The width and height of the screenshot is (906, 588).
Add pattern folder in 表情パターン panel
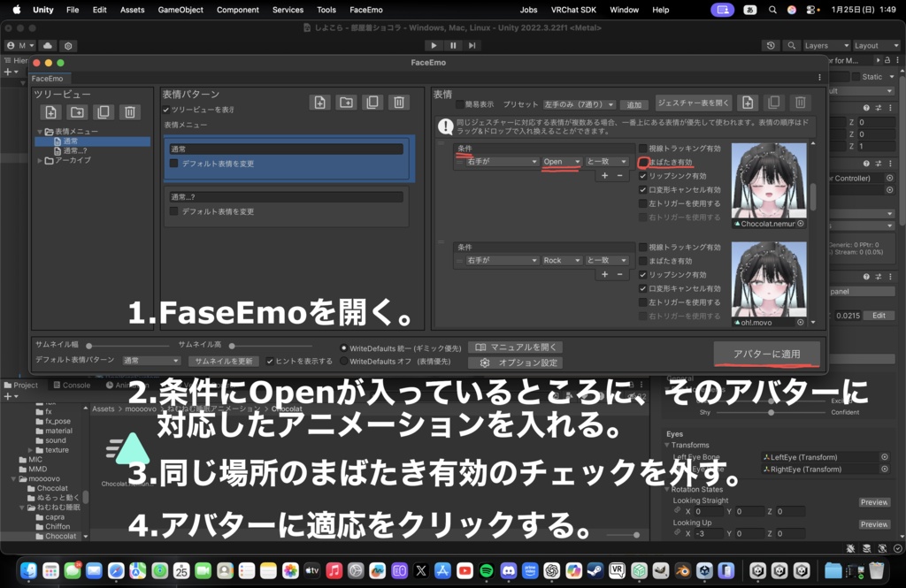pyautogui.click(x=346, y=103)
